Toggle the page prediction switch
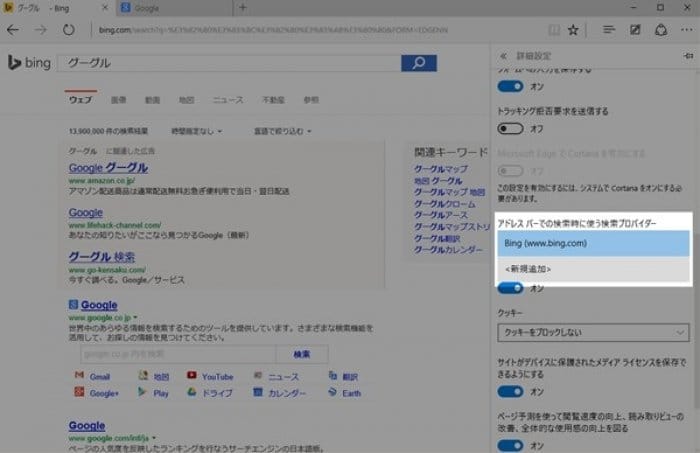The width and height of the screenshot is (700, 453). tap(510, 445)
